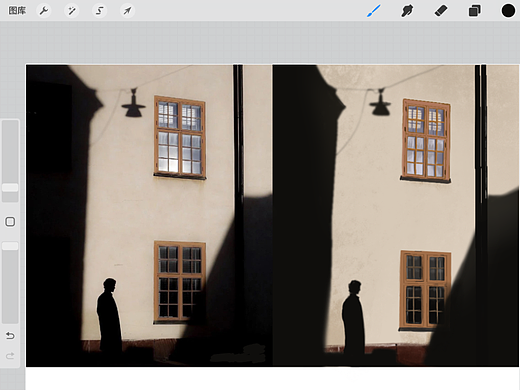This screenshot has height=390, width=520.
Task: Select the Smudge tool
Action: click(x=407, y=11)
